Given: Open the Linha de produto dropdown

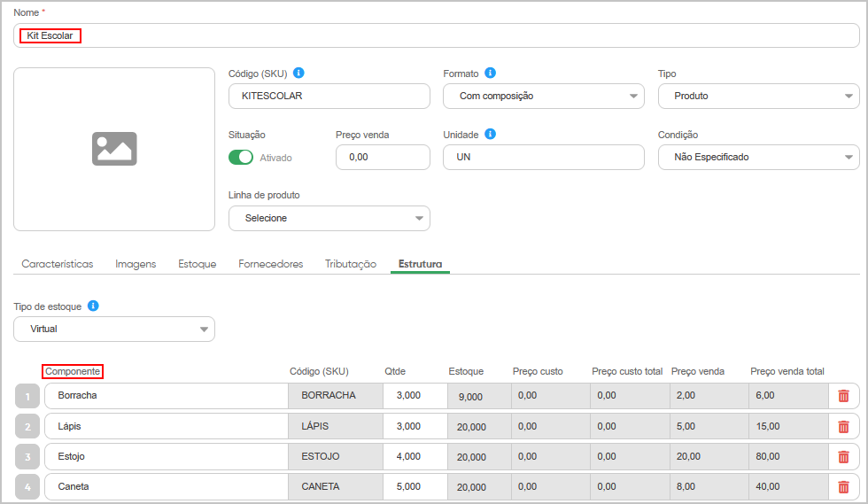Looking at the screenshot, I should pyautogui.click(x=329, y=218).
